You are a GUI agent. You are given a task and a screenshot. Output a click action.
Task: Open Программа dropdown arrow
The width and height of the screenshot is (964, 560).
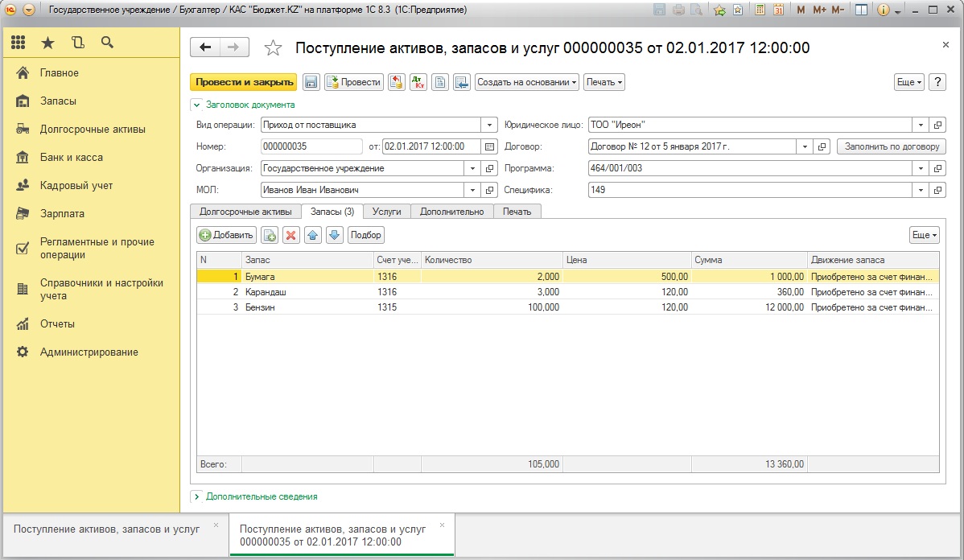921,168
